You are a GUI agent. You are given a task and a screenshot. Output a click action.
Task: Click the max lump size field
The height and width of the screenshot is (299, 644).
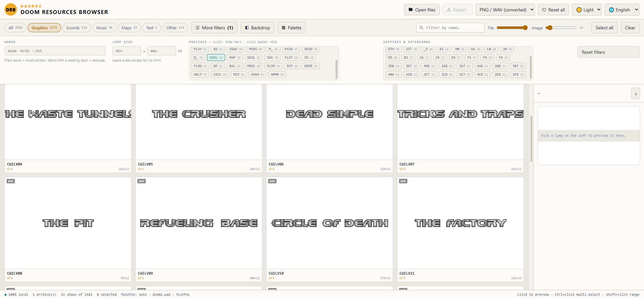point(162,51)
